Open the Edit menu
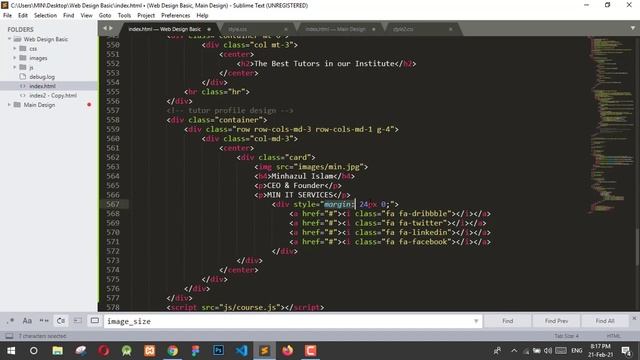 (x=23, y=16)
